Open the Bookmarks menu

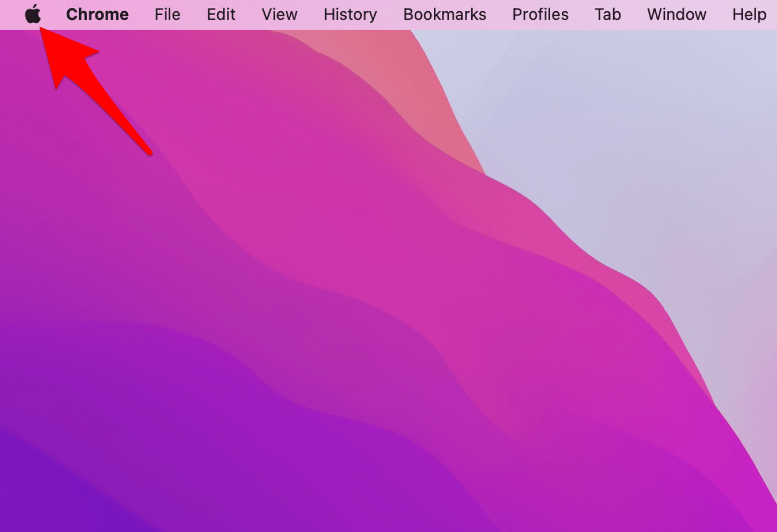[x=445, y=14]
